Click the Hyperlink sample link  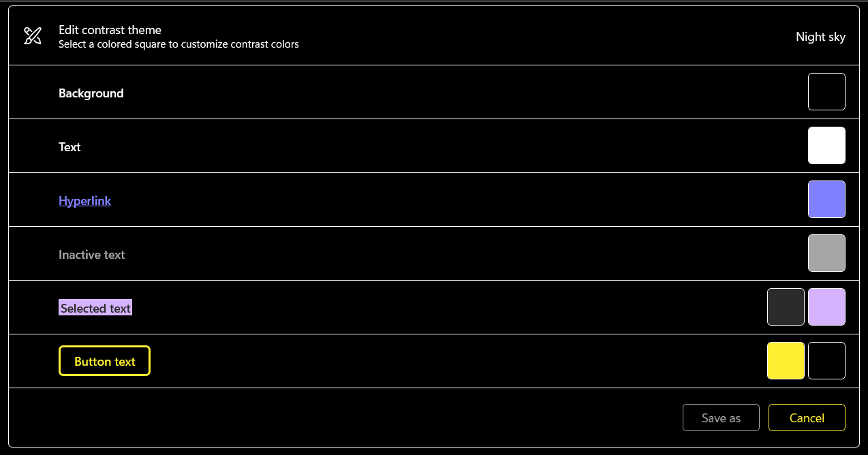[x=84, y=201]
